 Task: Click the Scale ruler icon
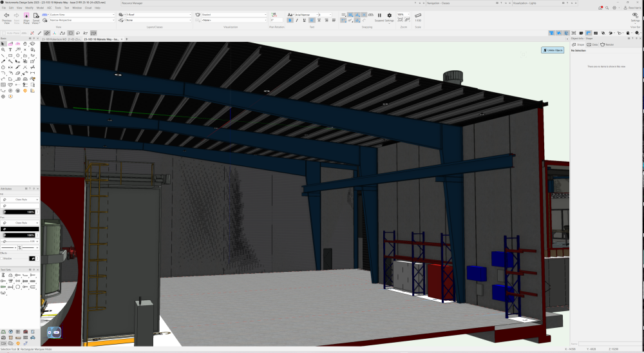[x=418, y=15]
